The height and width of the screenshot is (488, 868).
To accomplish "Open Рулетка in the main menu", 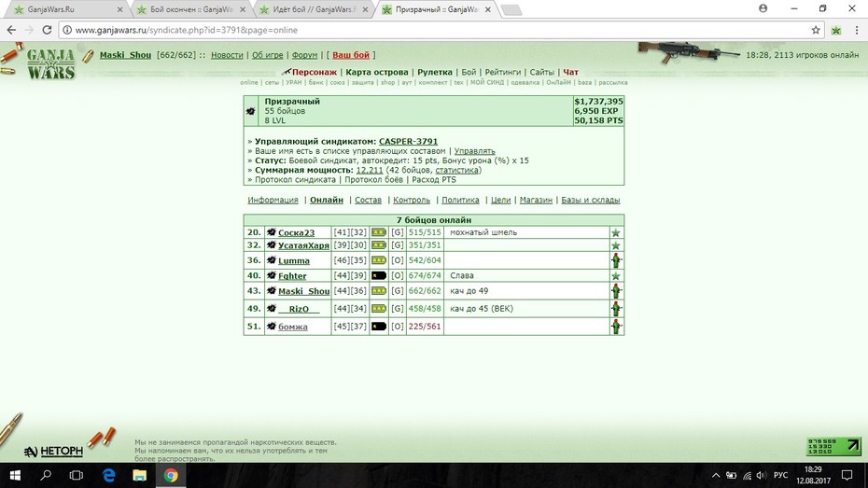I will 435,72.
